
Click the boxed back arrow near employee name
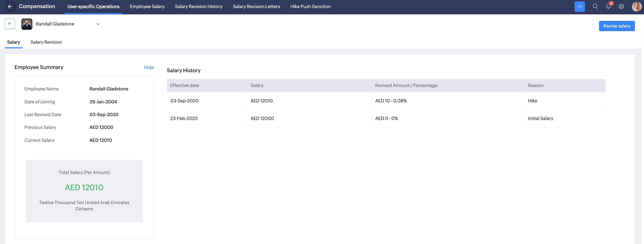(10, 24)
